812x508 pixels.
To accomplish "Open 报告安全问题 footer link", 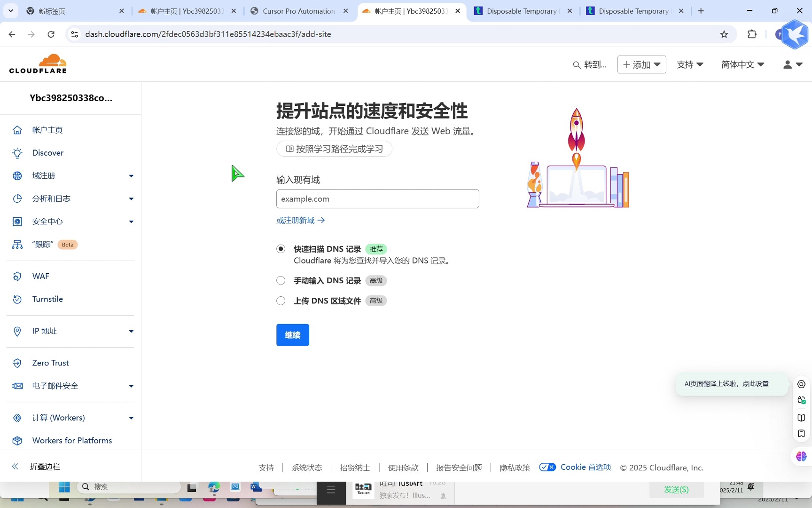I will 459,468.
